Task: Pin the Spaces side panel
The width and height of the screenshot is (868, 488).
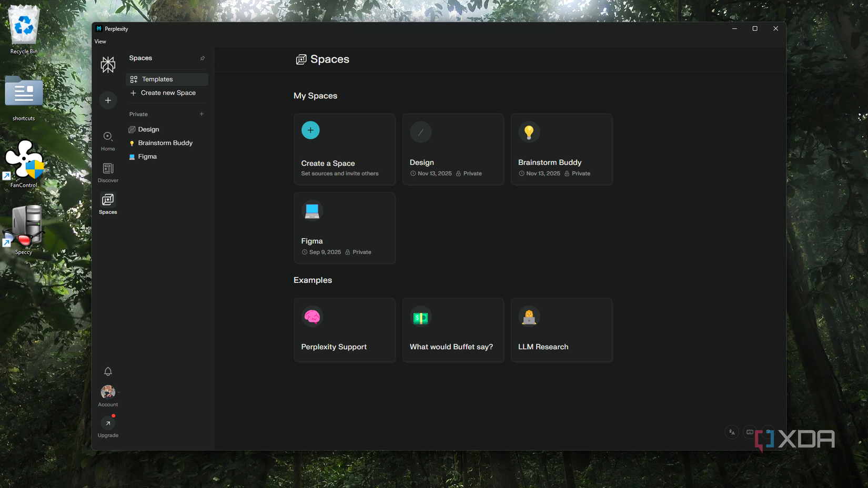Action: click(203, 58)
